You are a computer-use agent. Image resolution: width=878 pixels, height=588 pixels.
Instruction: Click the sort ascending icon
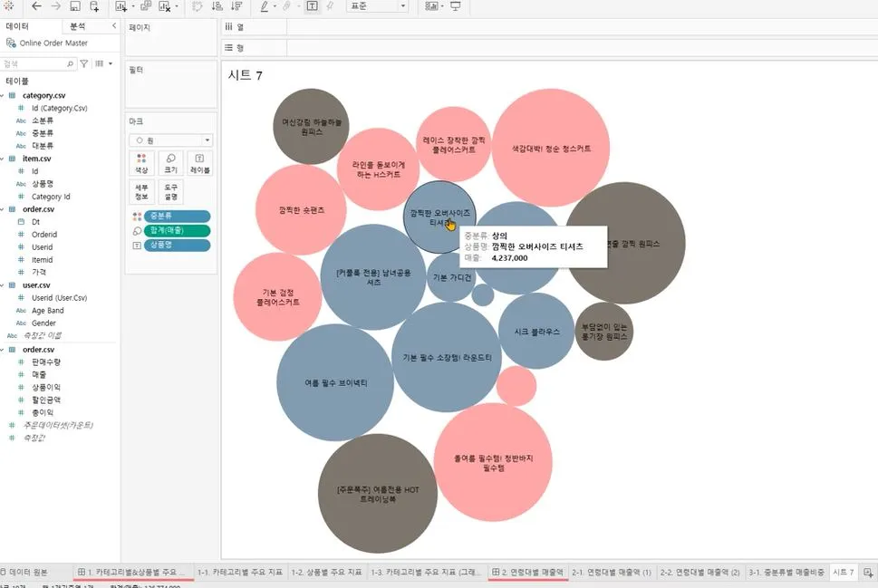217,6
